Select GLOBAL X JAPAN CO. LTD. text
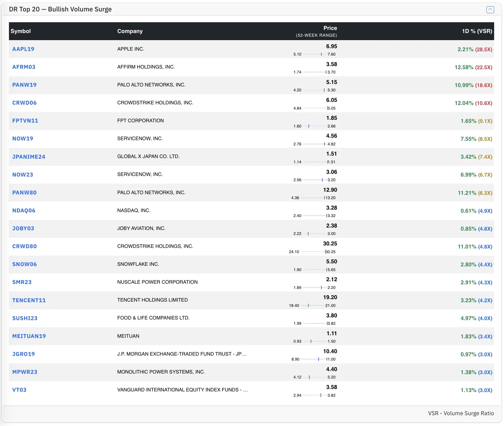The width and height of the screenshot is (504, 426). click(148, 157)
